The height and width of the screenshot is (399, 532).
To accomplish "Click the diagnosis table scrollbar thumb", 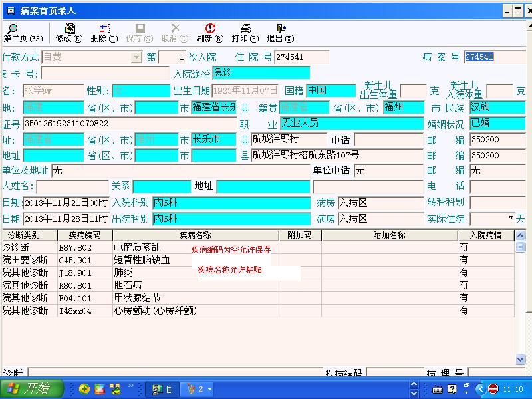I will point(520,247).
